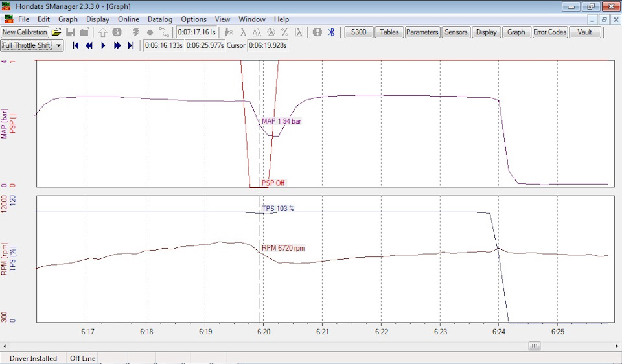Click the Graph toolbar button

(516, 32)
